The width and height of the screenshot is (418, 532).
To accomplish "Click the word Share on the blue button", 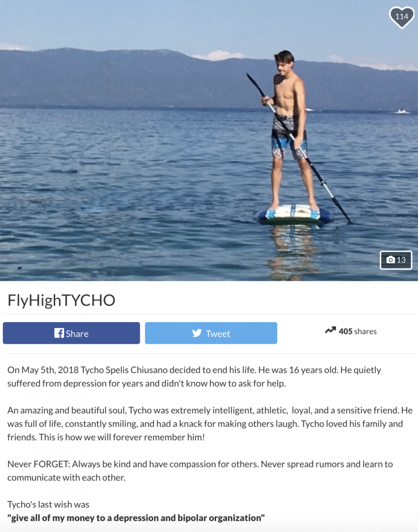I will (77, 333).
